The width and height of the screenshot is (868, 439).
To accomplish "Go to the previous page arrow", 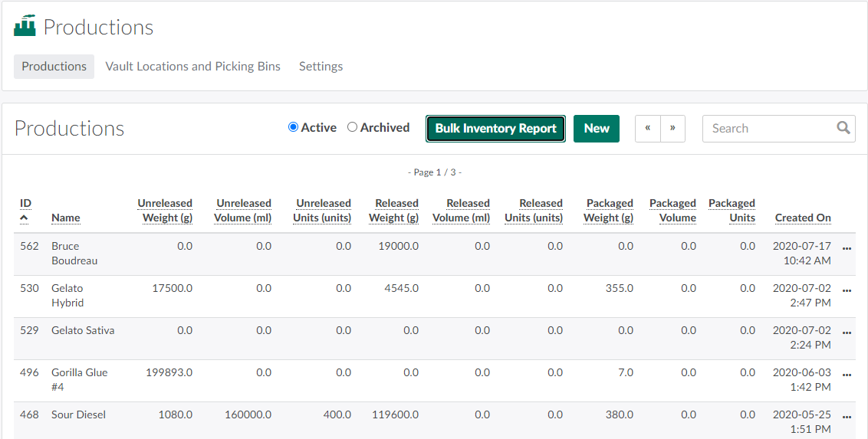I will click(x=648, y=128).
